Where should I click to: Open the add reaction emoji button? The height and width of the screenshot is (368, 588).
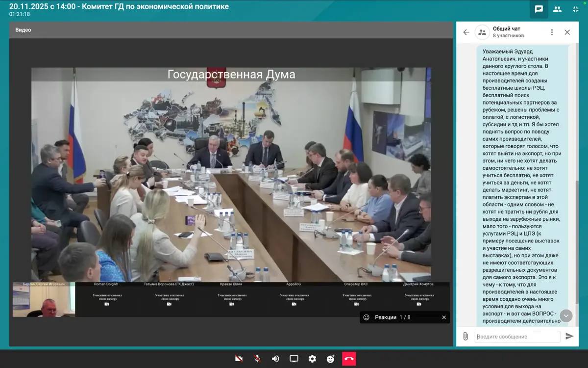[331, 359]
